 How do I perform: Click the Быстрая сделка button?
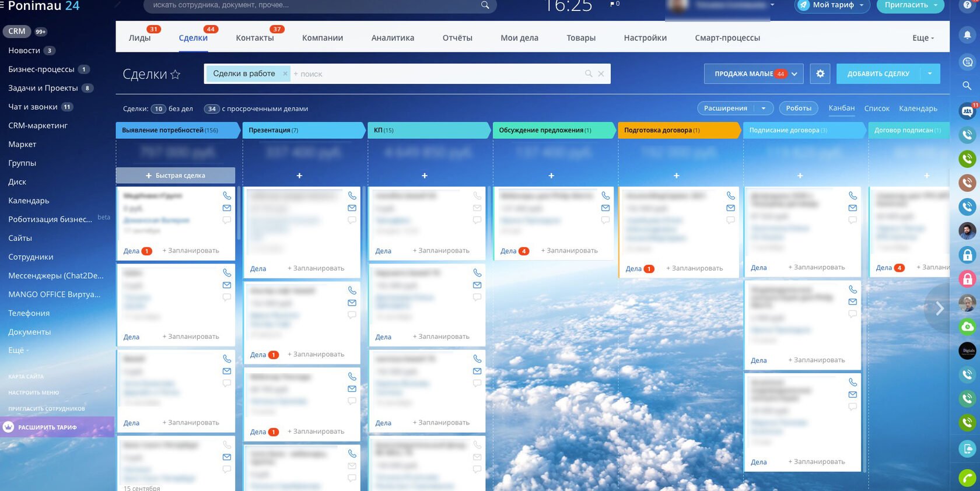coord(176,176)
